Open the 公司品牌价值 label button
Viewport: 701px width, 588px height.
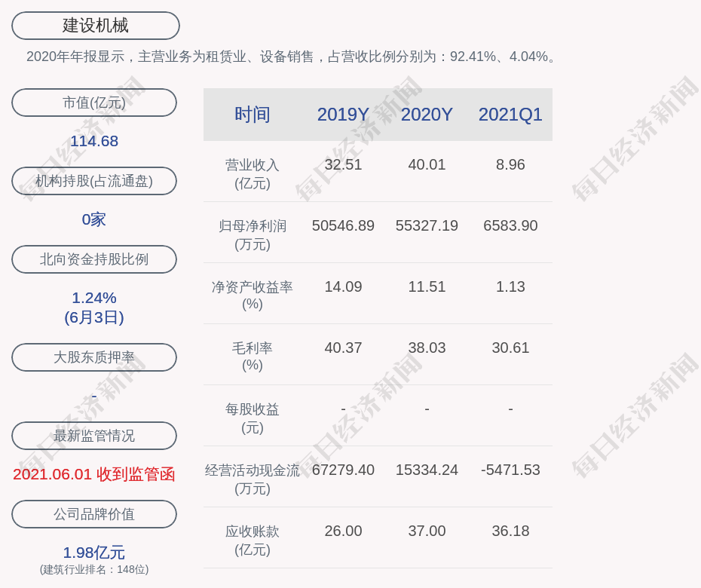[94, 514]
